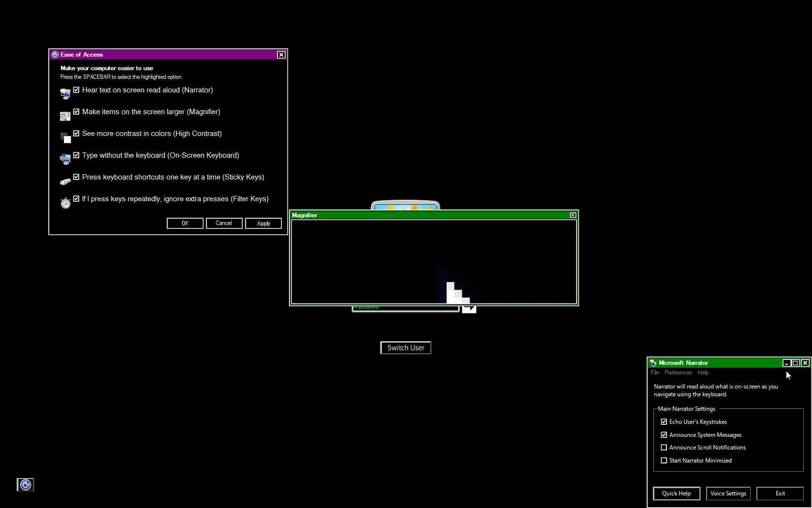Click the On-Screen Keyboard icon

65,159
